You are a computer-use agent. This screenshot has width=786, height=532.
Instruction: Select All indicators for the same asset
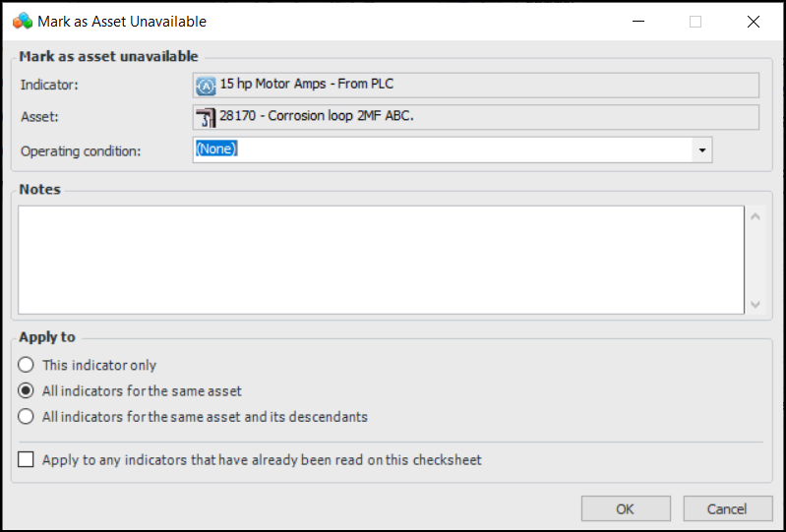pos(27,390)
